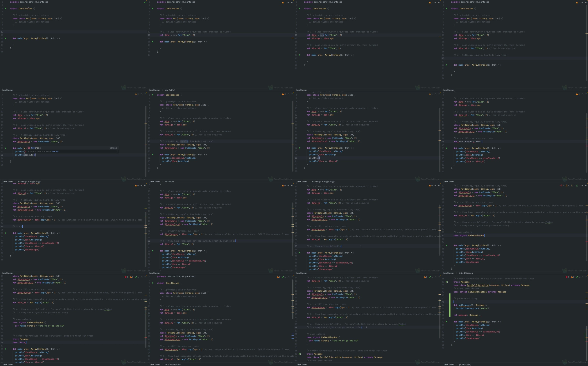Select the "new Pet(...)" breadcrumb
This screenshot has width=588, height=366.
pos(170,90)
